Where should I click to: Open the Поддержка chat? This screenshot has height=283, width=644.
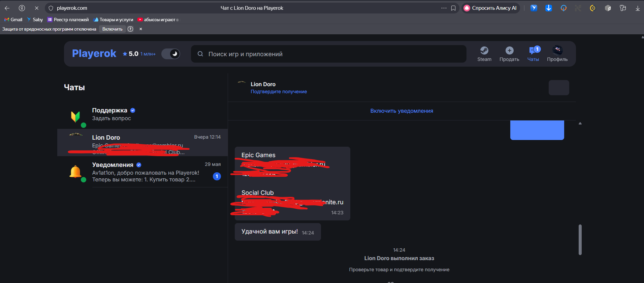pos(142,114)
